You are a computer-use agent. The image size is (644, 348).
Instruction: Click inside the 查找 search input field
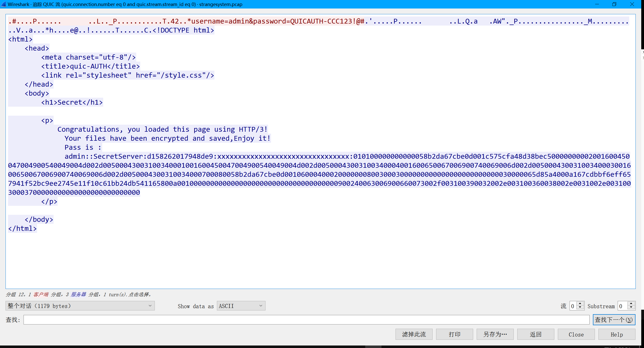click(x=306, y=320)
